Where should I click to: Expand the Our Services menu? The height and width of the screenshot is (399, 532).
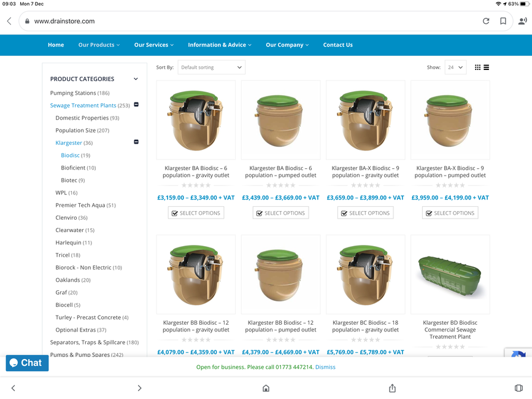click(153, 45)
